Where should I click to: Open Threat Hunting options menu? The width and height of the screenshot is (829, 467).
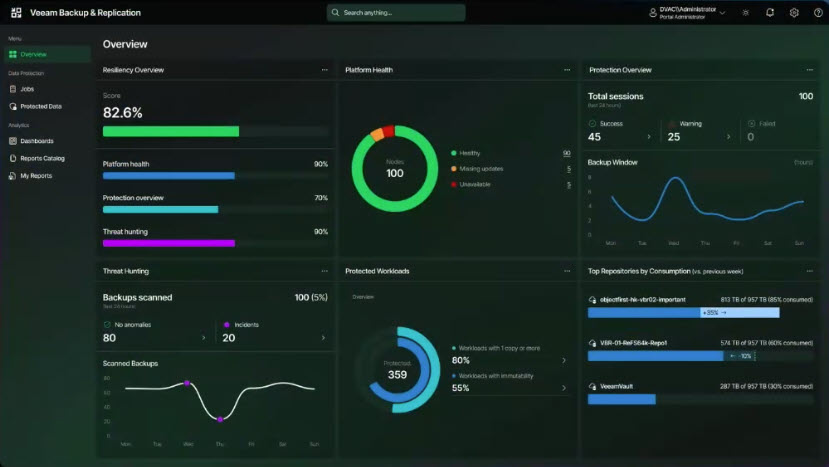[325, 271]
